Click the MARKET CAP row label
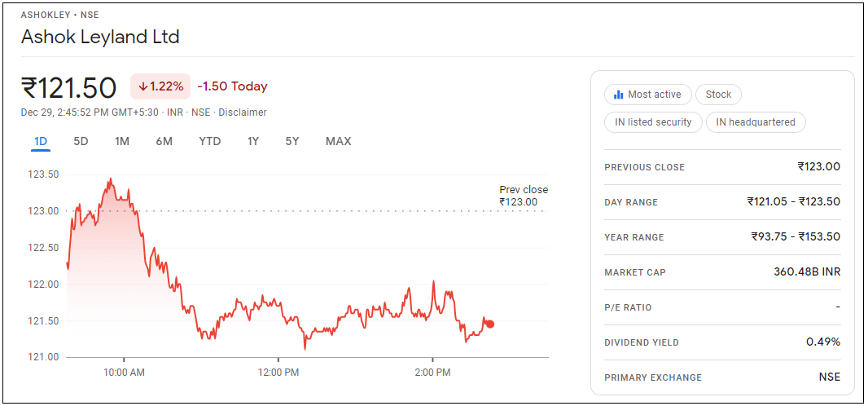The image size is (868, 406). point(635,272)
